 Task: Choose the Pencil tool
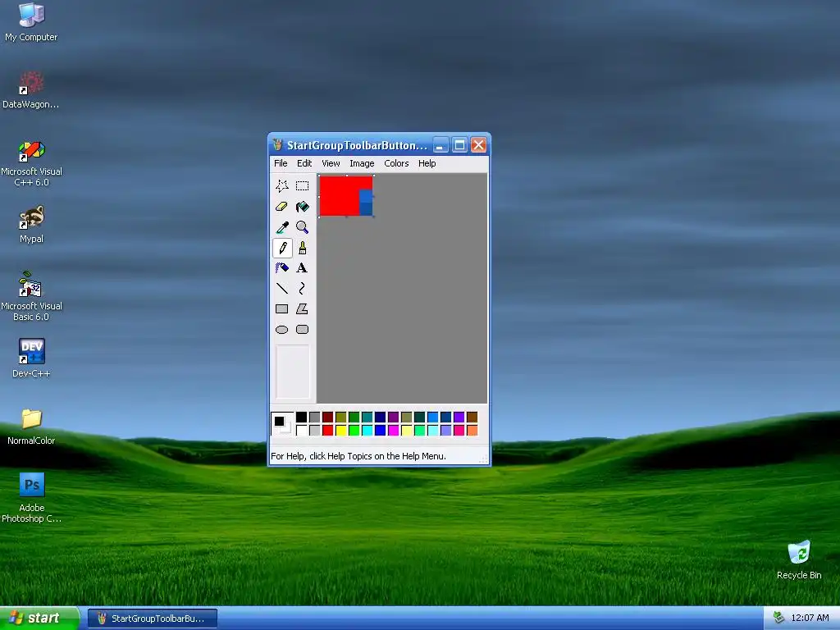[282, 248]
